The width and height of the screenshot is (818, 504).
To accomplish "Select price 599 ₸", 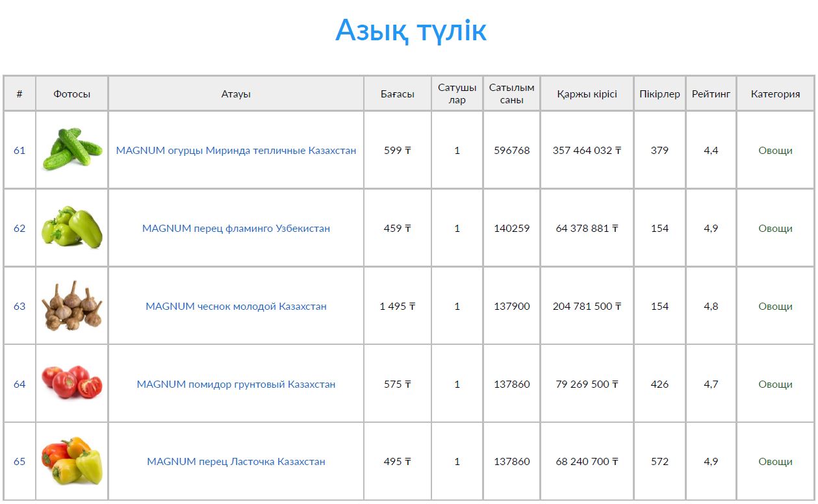I will tap(398, 150).
